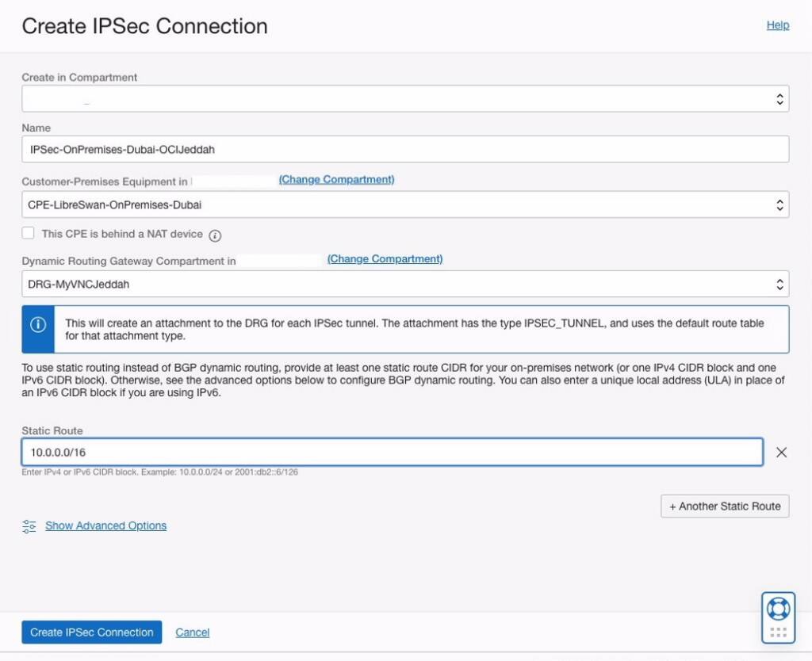Click the Create IPSec Connection button
Viewport: 812px width, 661px height.
click(x=91, y=632)
